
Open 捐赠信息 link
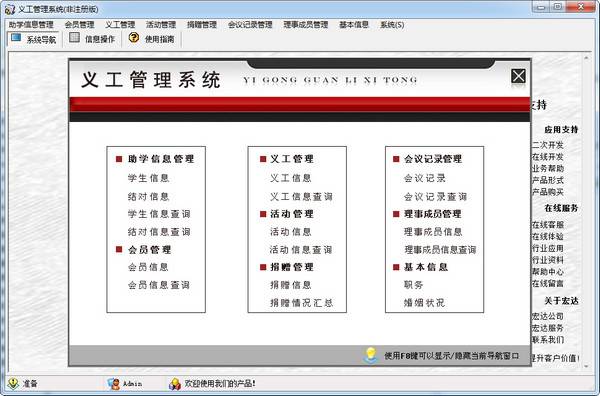click(x=291, y=285)
